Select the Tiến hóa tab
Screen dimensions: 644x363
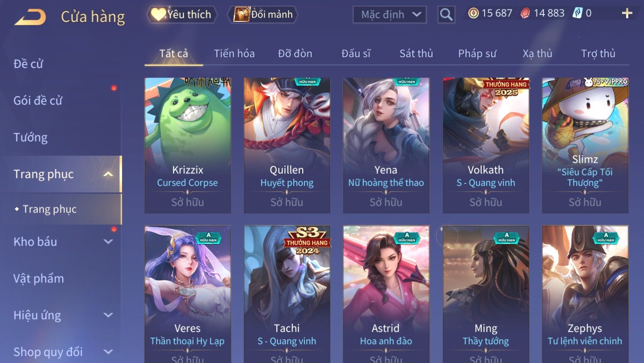click(x=234, y=54)
